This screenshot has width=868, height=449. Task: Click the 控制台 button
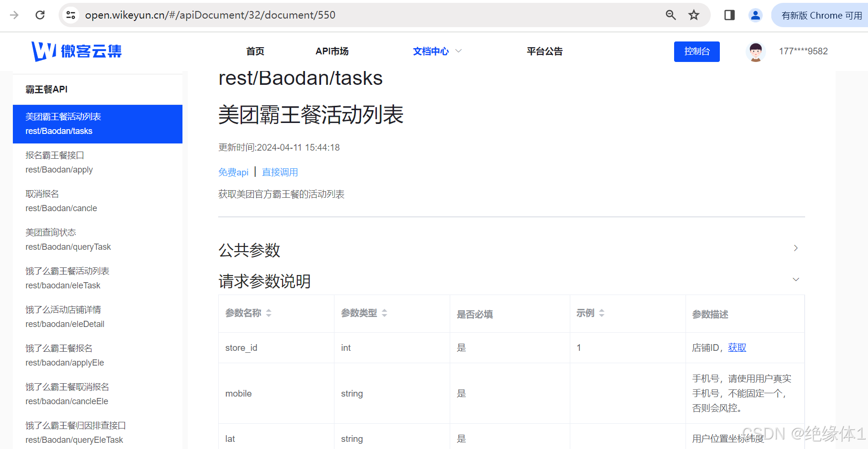697,51
